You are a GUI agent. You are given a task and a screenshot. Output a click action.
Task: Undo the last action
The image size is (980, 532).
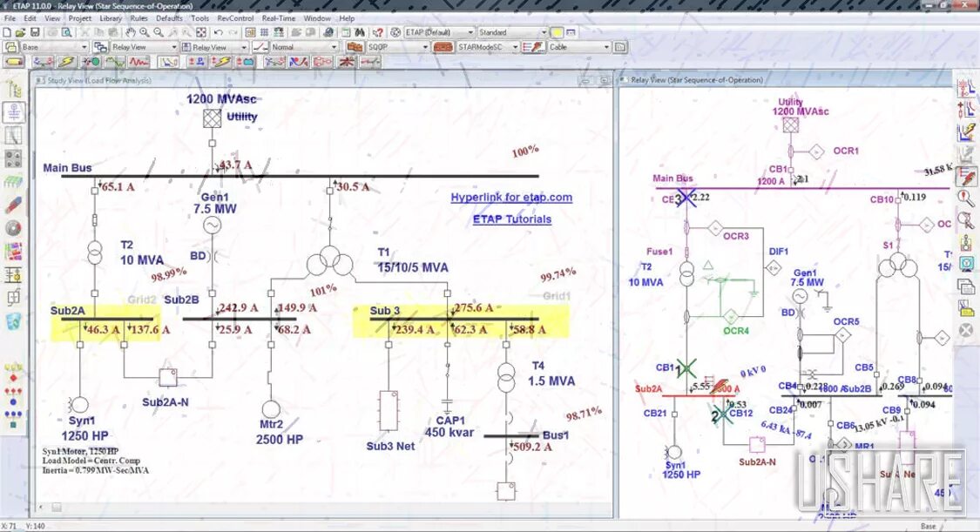click(x=218, y=32)
